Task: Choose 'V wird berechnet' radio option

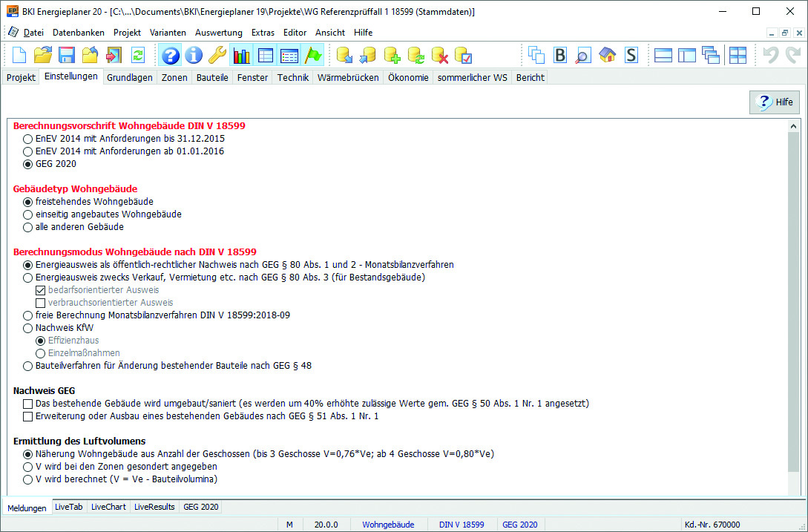Action: tap(28, 479)
